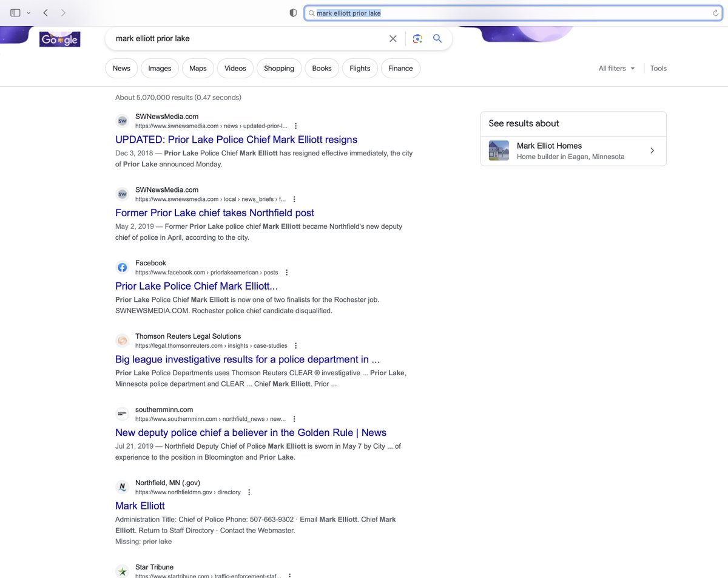Clear the search query with the X
This screenshot has height=578, width=728.
coord(393,38)
